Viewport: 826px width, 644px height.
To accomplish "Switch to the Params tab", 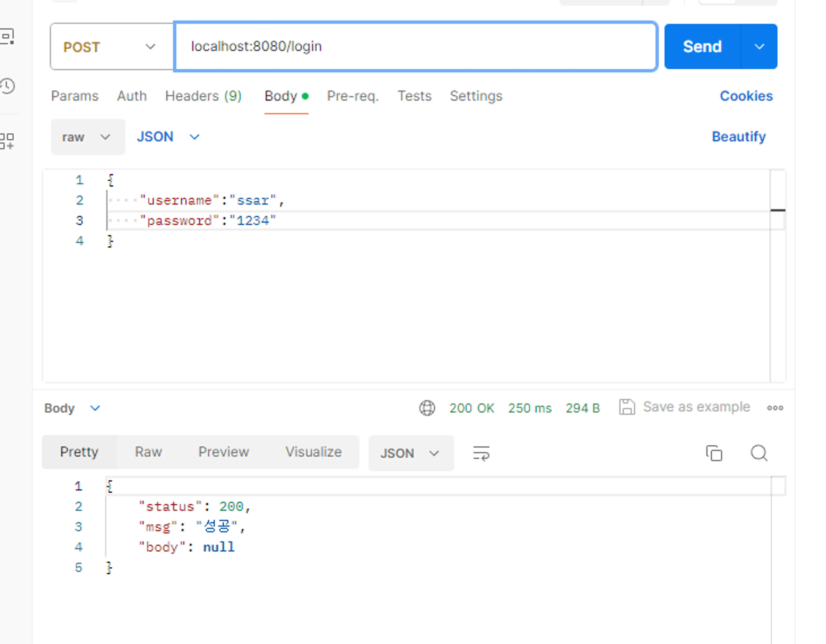I will (75, 96).
